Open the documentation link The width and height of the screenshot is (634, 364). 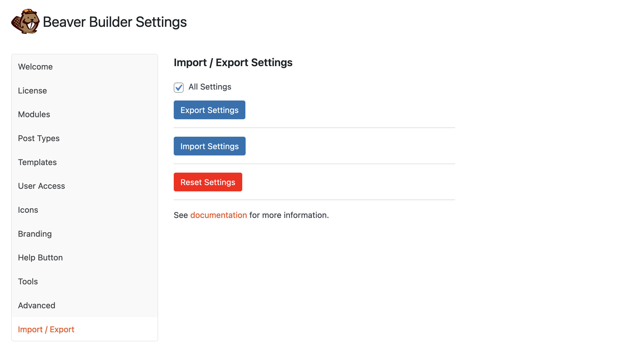point(219,215)
